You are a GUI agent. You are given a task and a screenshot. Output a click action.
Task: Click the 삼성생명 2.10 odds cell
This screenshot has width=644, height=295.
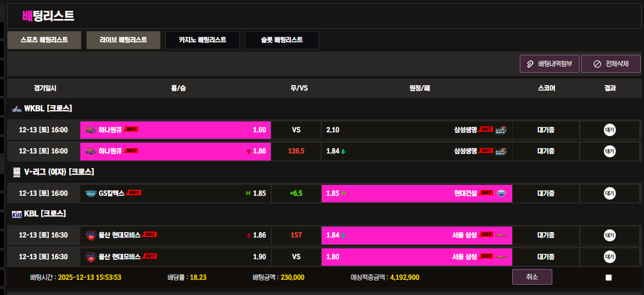point(416,130)
